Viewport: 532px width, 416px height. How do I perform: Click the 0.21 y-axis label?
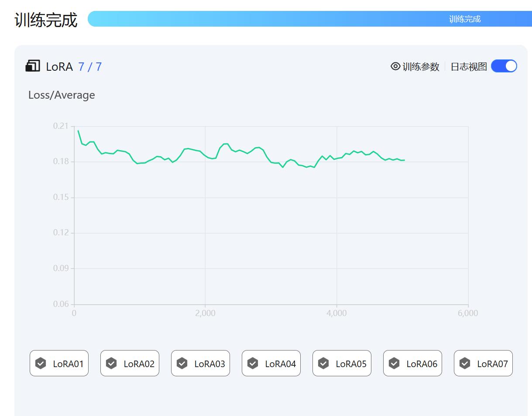pos(61,126)
